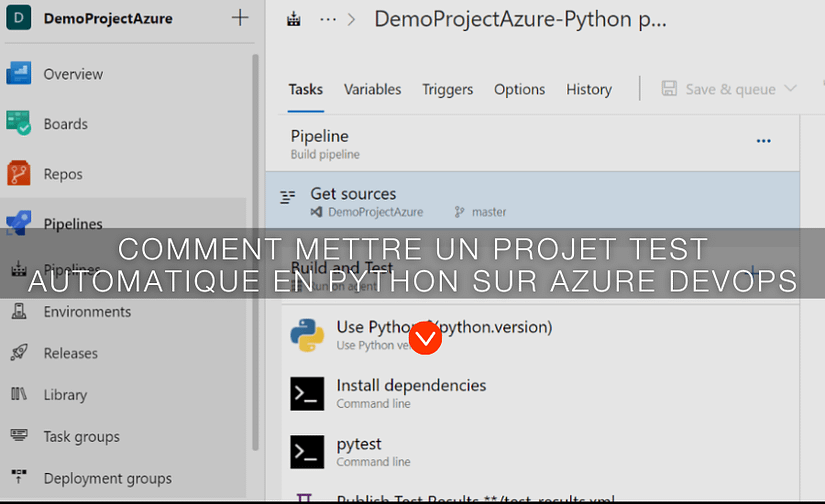Click the DemoProjectAzure repo label under Get sources
Viewport: 825px width, 504px height.
pos(376,212)
